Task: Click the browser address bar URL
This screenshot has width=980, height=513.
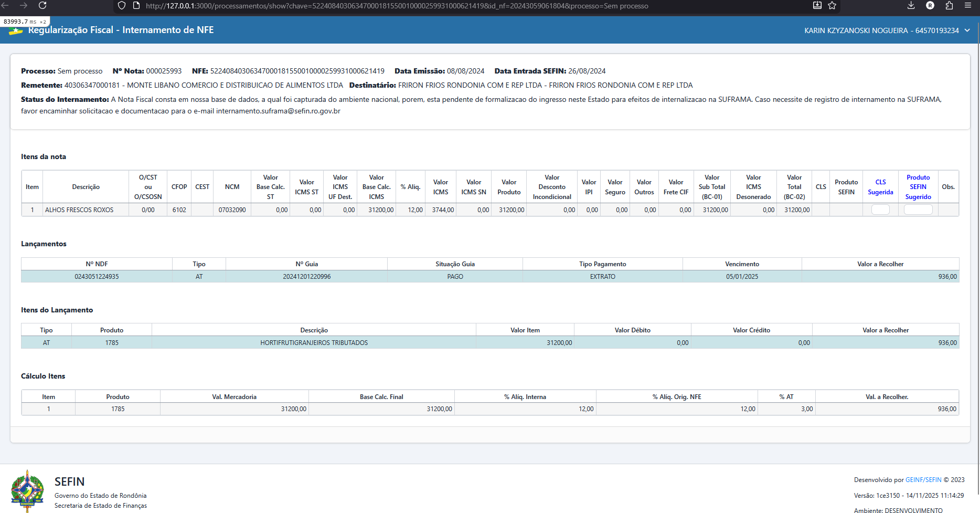Action: click(x=397, y=6)
